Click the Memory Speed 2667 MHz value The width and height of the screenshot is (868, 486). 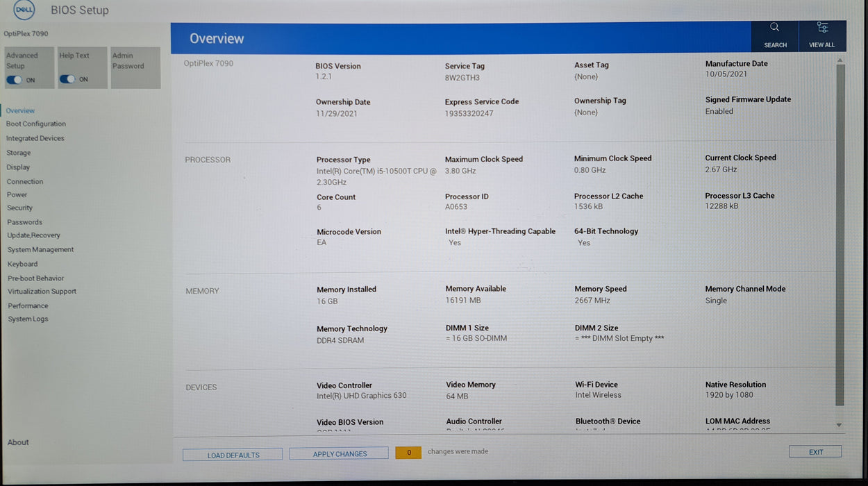click(x=592, y=301)
